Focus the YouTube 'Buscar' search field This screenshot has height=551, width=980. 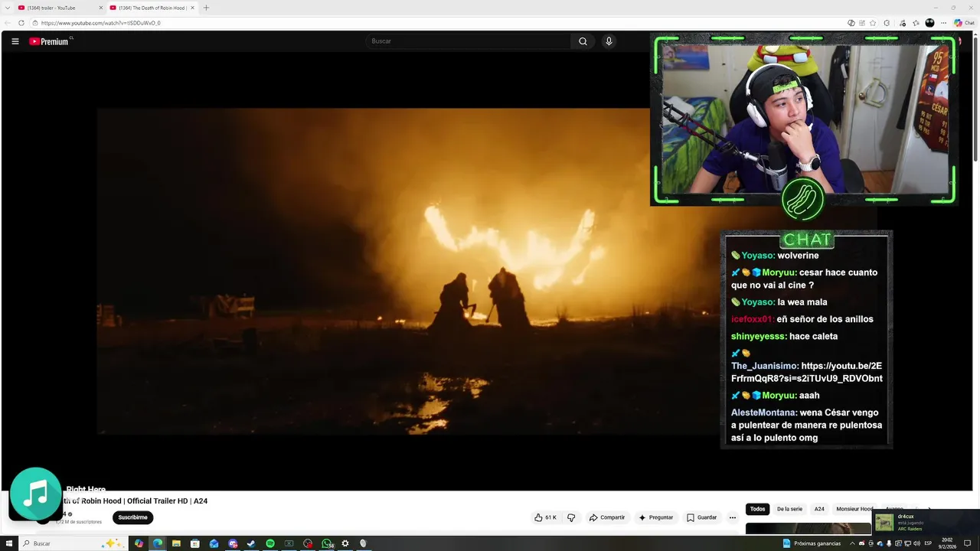468,41
